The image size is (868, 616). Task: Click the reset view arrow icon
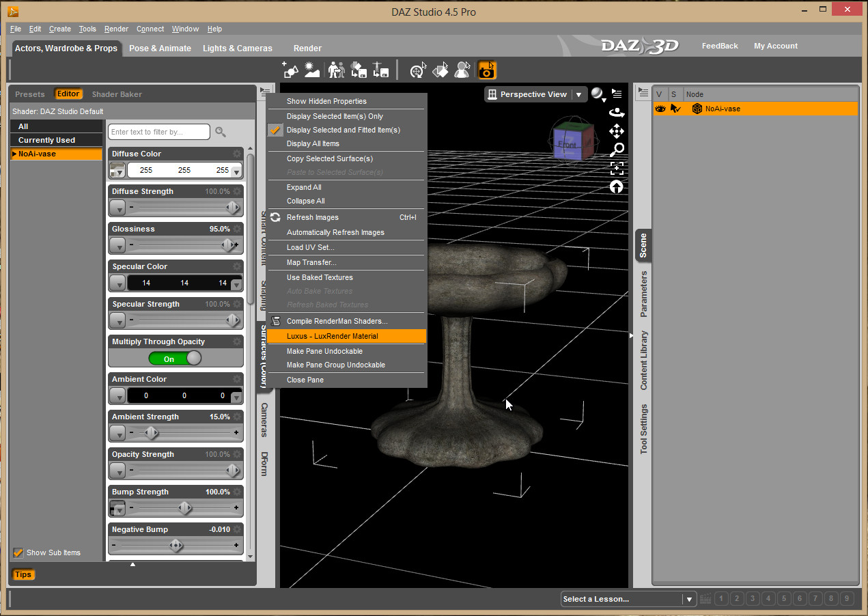pyautogui.click(x=616, y=186)
